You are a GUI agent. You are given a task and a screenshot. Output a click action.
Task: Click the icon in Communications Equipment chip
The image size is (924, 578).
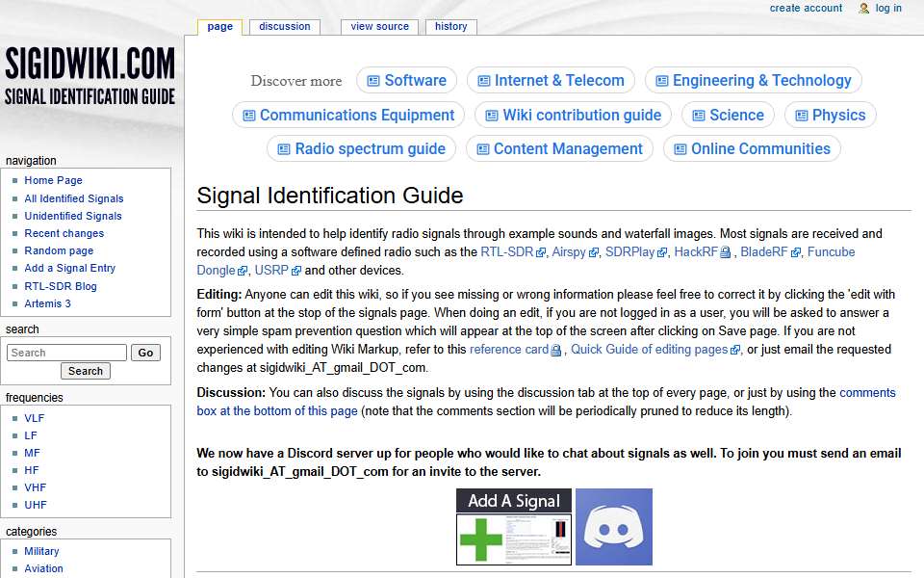(249, 116)
